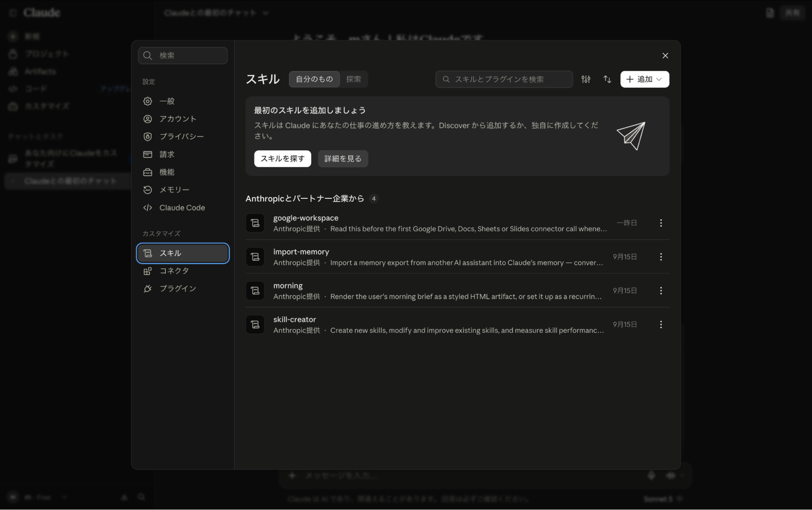Focus the settings 検索 search field
The height and width of the screenshot is (510, 812).
[183, 56]
